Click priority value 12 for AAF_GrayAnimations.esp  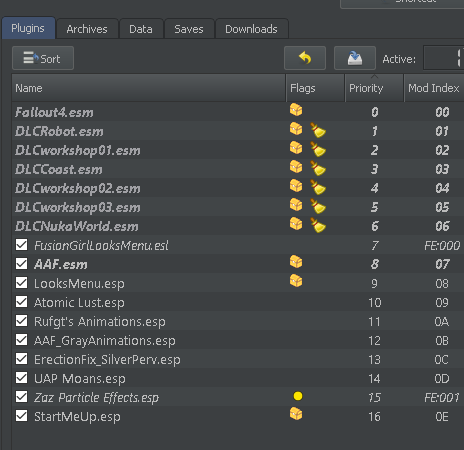[x=374, y=341]
